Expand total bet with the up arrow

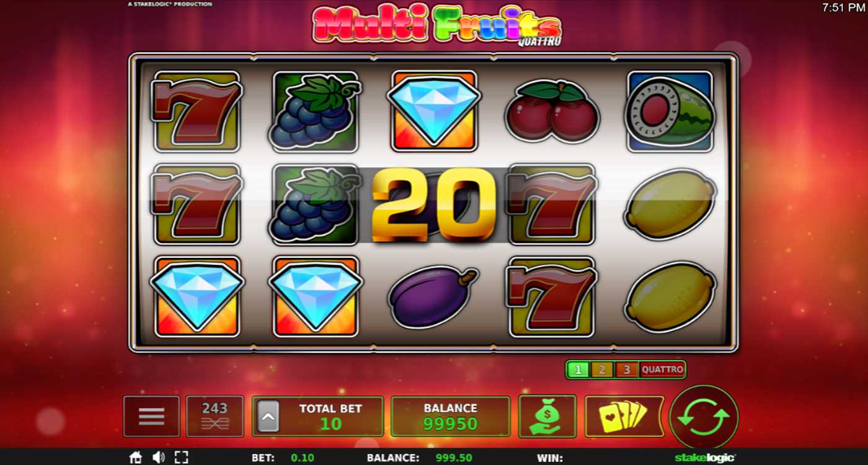coord(268,416)
